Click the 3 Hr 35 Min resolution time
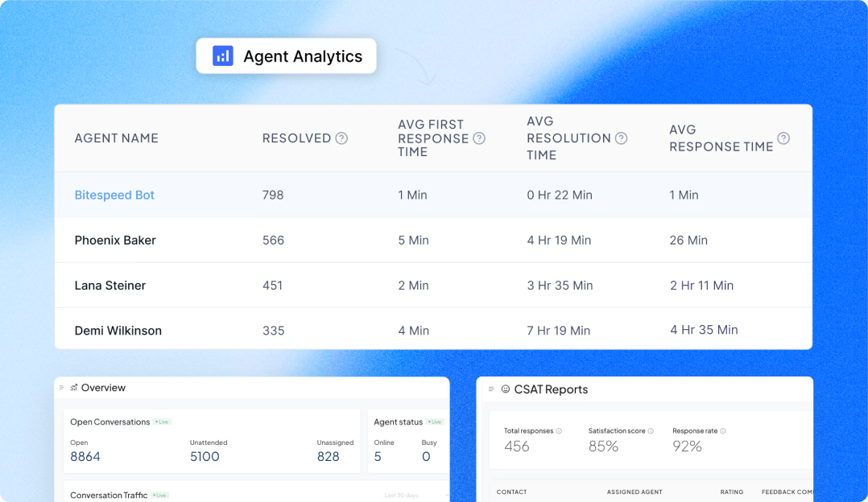The width and height of the screenshot is (868, 502). [x=560, y=286]
